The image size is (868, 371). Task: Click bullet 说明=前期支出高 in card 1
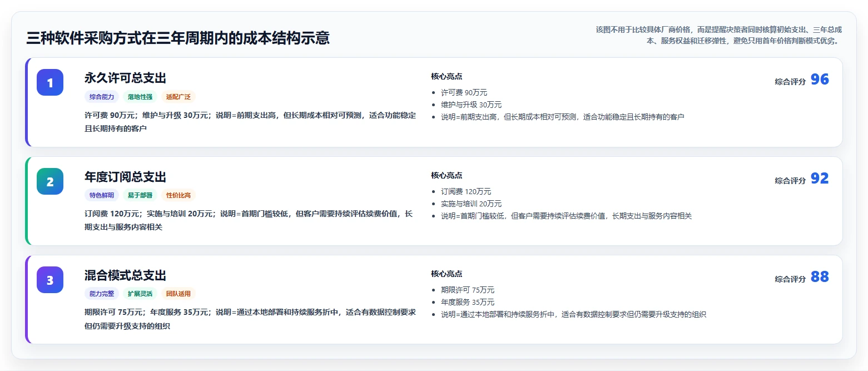click(x=562, y=117)
